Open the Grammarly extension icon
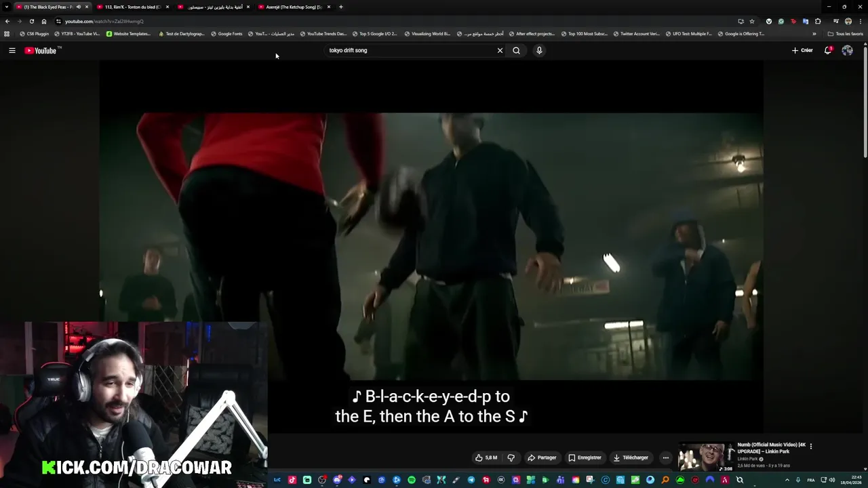Screen dimensions: 868x488 781,21
